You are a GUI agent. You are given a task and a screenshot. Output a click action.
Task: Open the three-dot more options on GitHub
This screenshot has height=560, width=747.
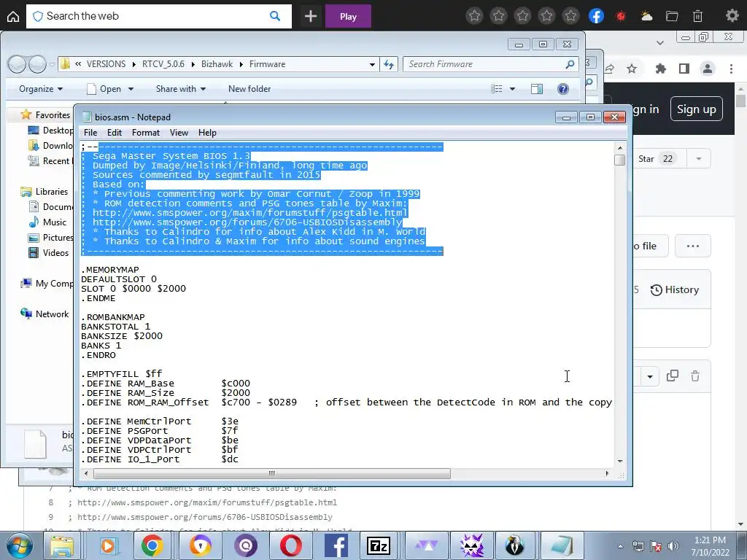click(x=693, y=246)
